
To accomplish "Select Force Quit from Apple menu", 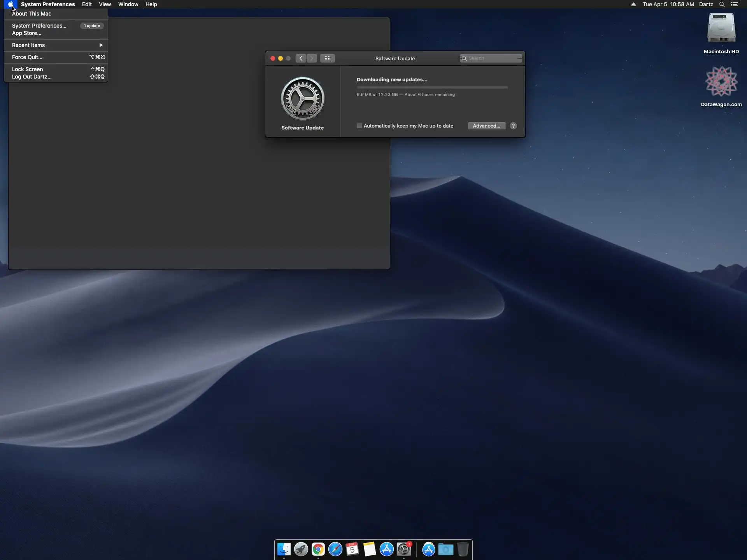I will click(x=27, y=57).
